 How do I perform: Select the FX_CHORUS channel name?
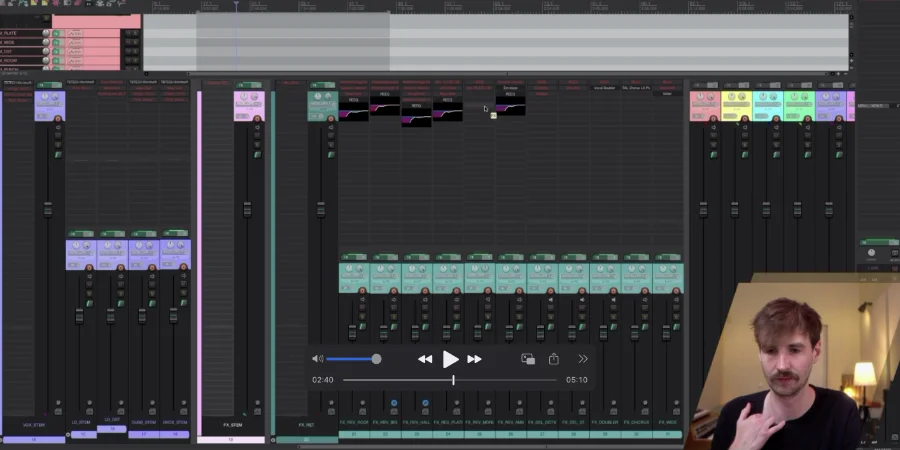coord(636,423)
